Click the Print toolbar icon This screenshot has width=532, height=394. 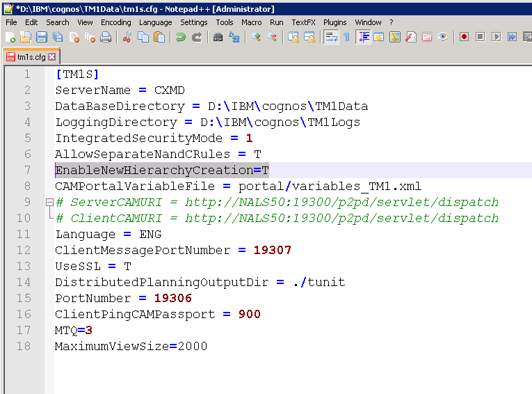coord(106,37)
